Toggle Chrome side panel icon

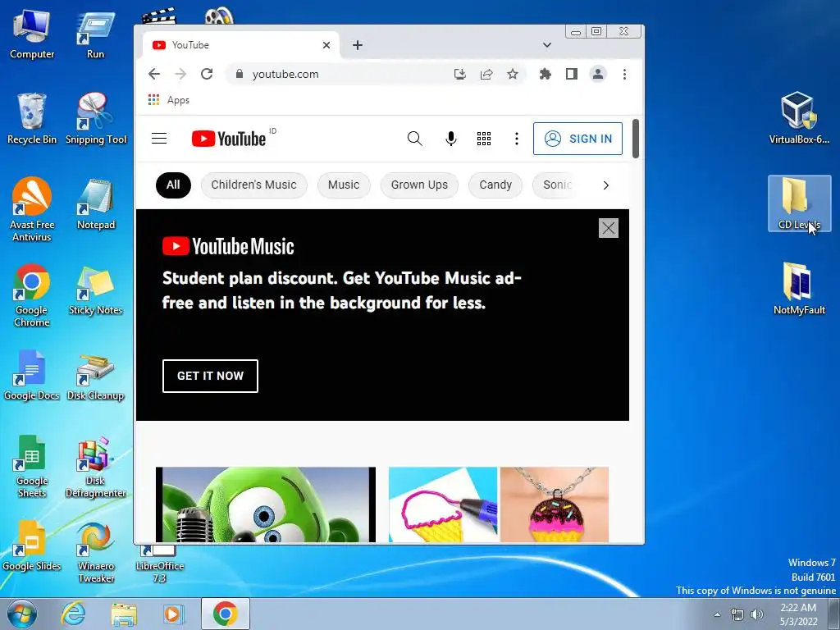572,74
